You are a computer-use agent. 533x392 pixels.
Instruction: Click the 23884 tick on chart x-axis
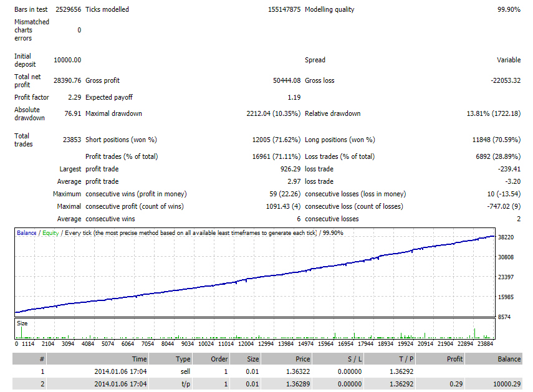[485, 344]
